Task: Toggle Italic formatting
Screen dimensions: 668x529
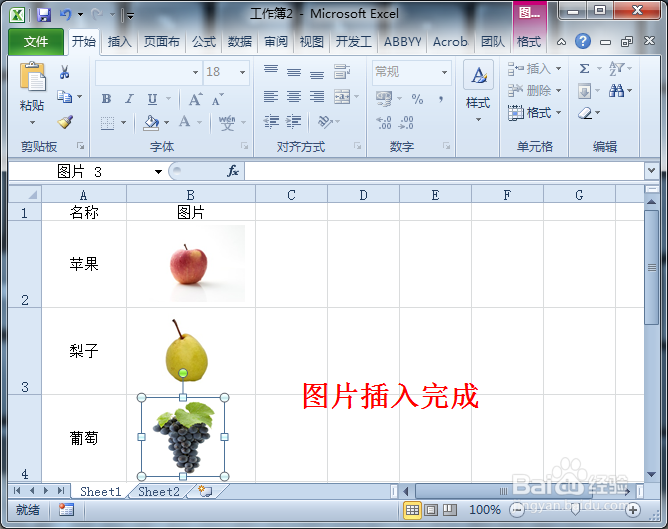Action: pyautogui.click(x=130, y=99)
